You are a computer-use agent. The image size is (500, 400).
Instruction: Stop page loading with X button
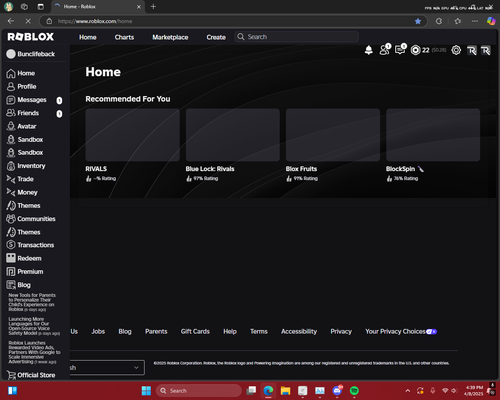[28, 21]
